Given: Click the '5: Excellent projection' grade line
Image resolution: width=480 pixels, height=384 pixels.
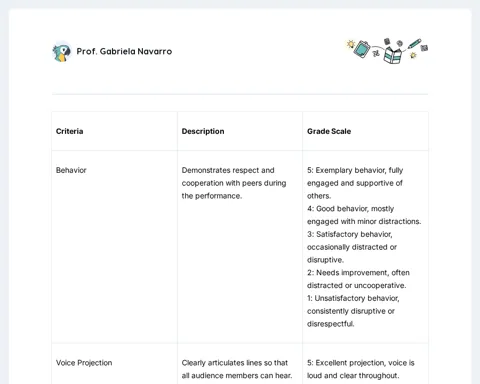Looking at the screenshot, I should tap(361, 369).
